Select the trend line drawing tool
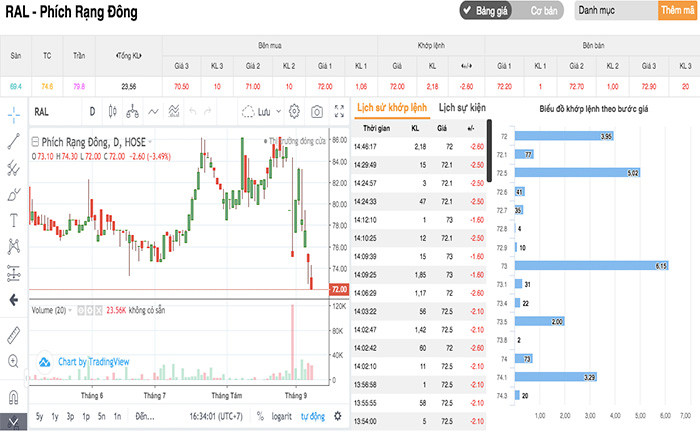The image size is (700, 432). [x=14, y=140]
